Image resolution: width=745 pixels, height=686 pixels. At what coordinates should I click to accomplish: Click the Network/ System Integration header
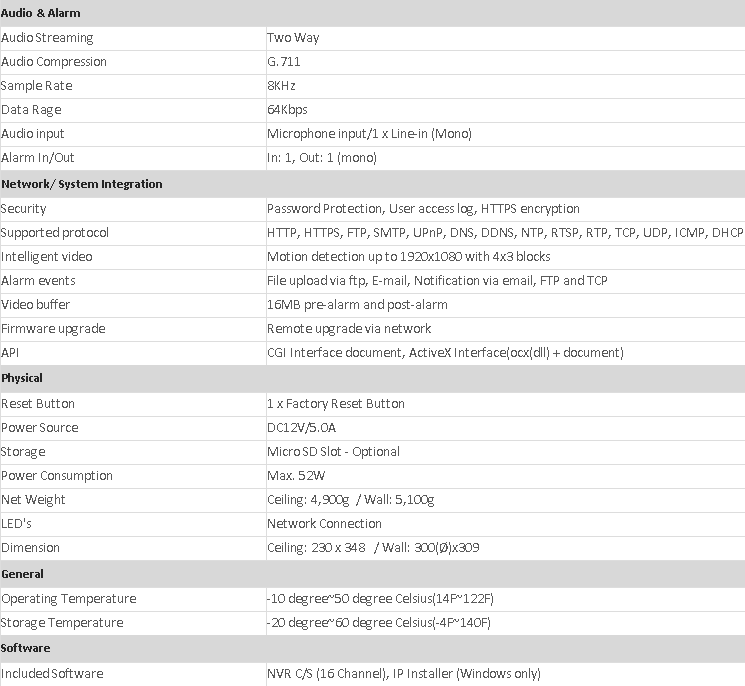click(82, 184)
